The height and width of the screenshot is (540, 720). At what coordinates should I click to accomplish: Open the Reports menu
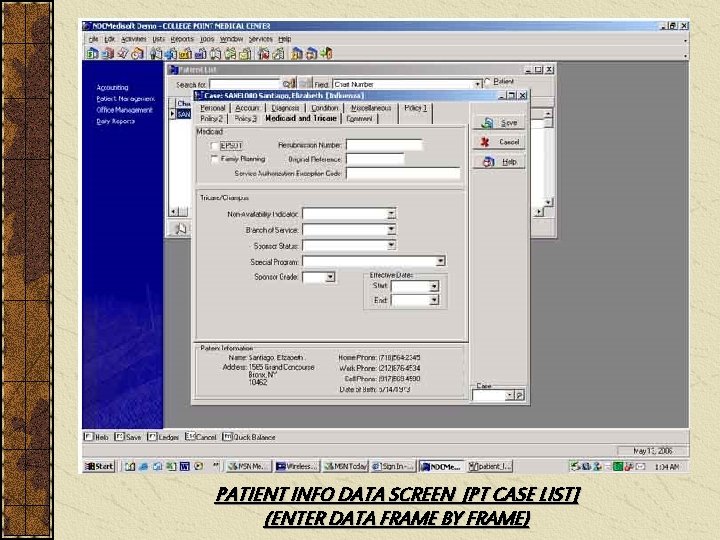[x=182, y=39]
